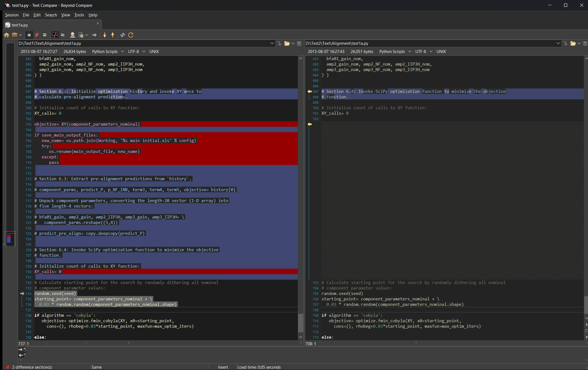The width and height of the screenshot is (588, 370).
Task: Click yellow copy-left arrow at right line 697
Action: coord(310,91)
